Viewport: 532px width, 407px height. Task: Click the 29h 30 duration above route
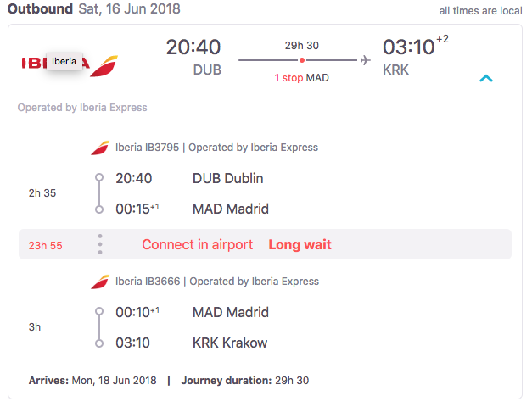(301, 46)
